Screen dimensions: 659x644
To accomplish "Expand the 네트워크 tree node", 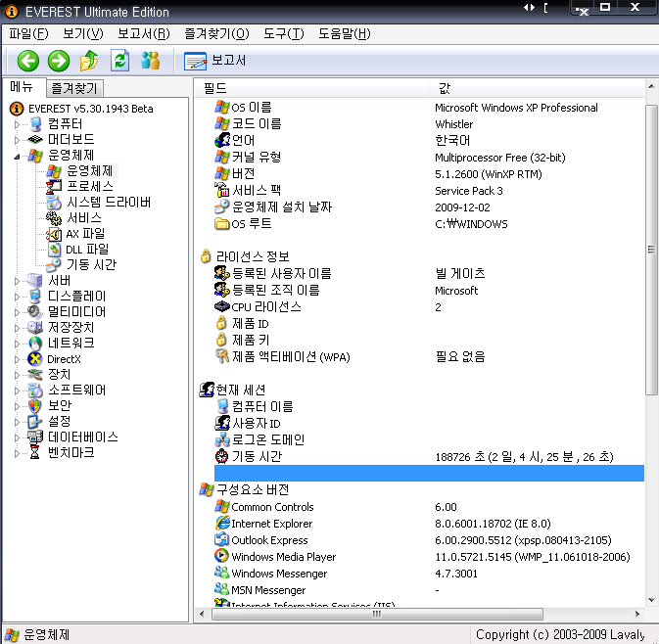I will pos(17,344).
